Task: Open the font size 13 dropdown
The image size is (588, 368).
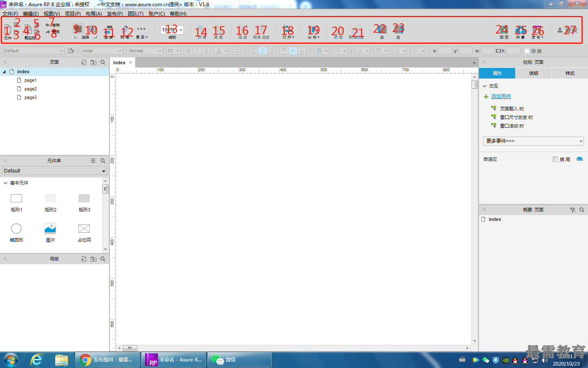Action: 173,51
